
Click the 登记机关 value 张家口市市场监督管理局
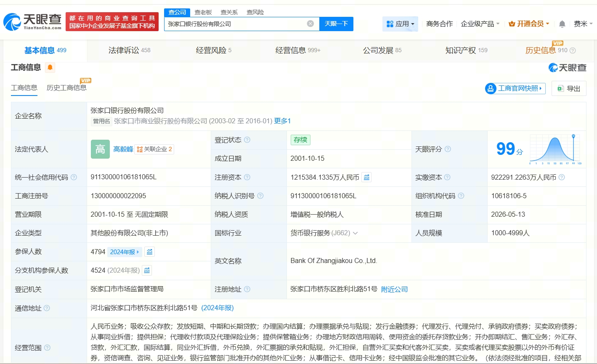[127, 289]
